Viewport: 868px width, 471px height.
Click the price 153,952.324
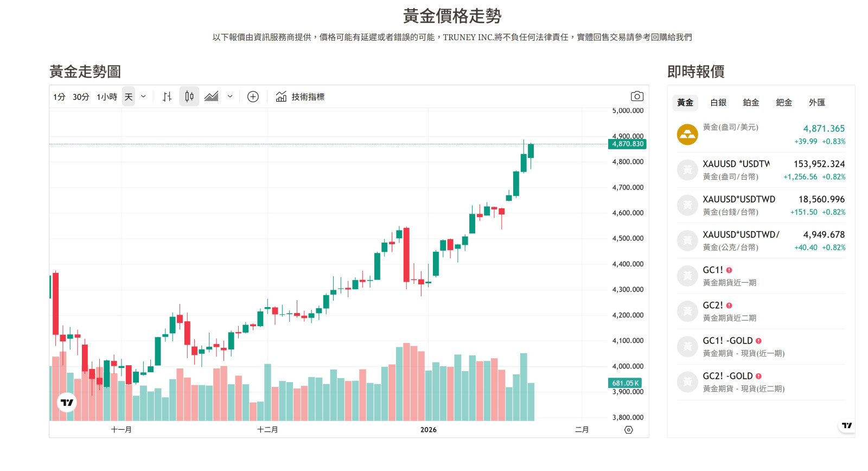click(x=819, y=164)
